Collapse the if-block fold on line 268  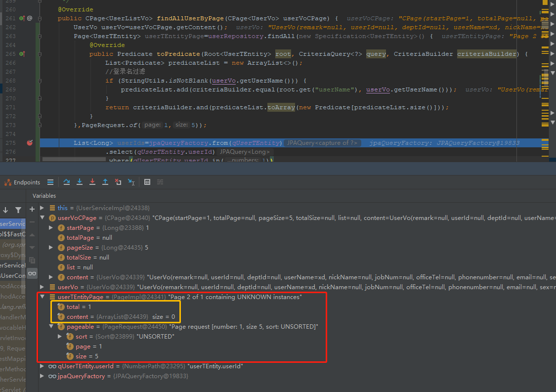click(x=40, y=81)
